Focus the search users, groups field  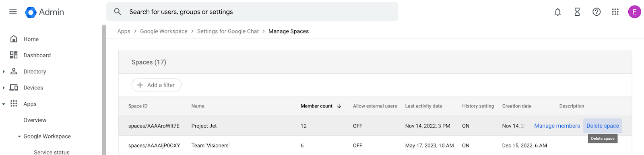(252, 12)
